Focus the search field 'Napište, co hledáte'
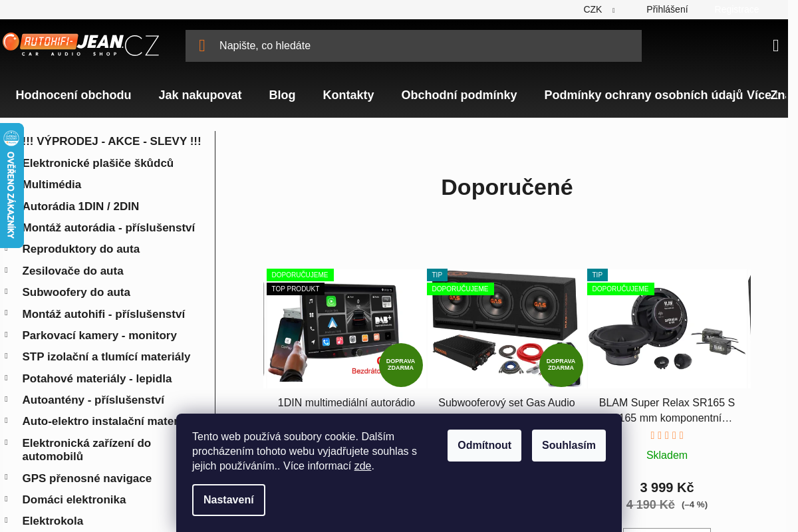 click(x=414, y=46)
